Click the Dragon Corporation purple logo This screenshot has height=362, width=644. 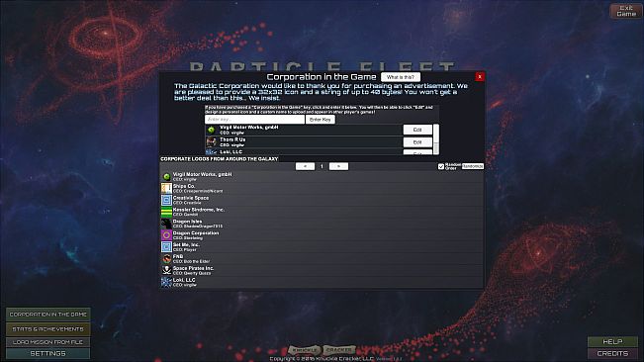[166, 235]
